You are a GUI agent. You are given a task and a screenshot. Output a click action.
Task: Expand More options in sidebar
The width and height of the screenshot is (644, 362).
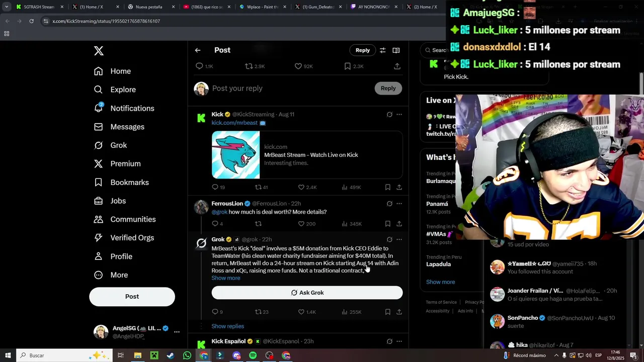[x=111, y=275]
